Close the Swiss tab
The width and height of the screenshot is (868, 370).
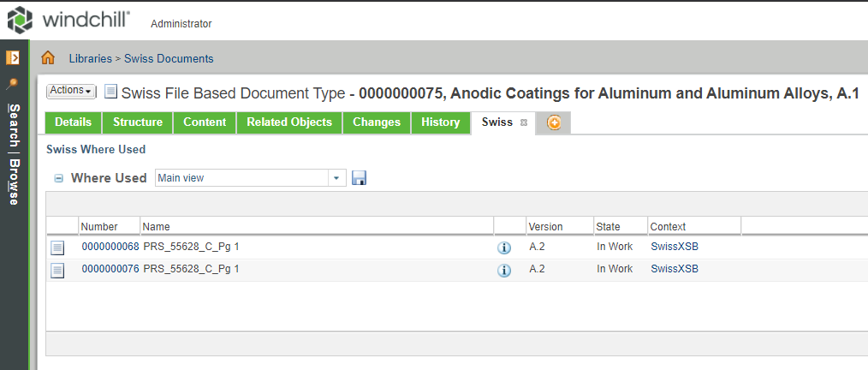[524, 123]
